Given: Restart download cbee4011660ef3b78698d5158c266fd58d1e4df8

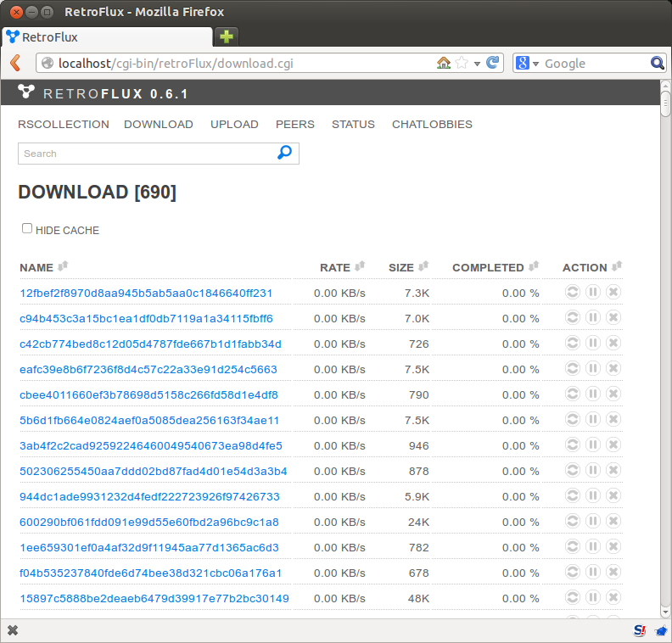Looking at the screenshot, I should pyautogui.click(x=573, y=394).
